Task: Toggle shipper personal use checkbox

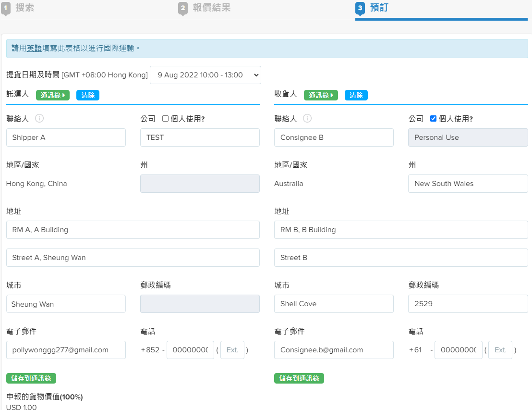Action: (x=165, y=119)
